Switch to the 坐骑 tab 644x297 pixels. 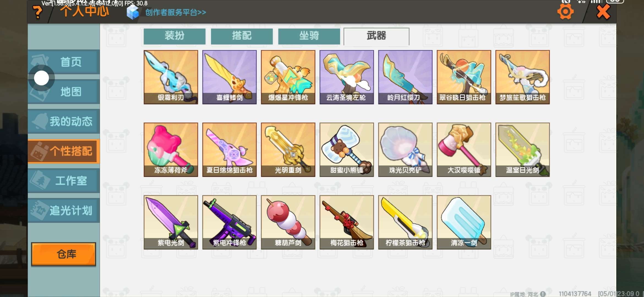[x=309, y=36]
